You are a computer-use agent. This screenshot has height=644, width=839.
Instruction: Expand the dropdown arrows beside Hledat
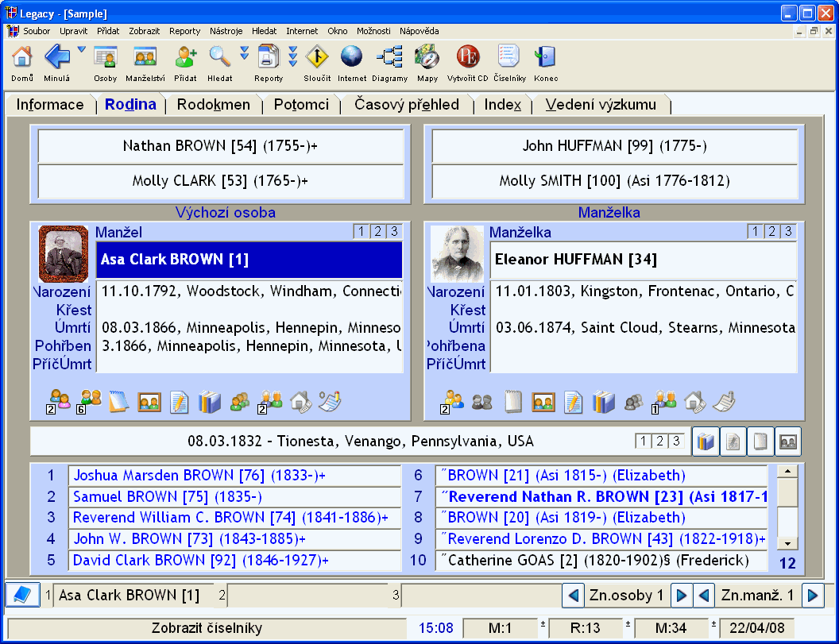coord(244,54)
